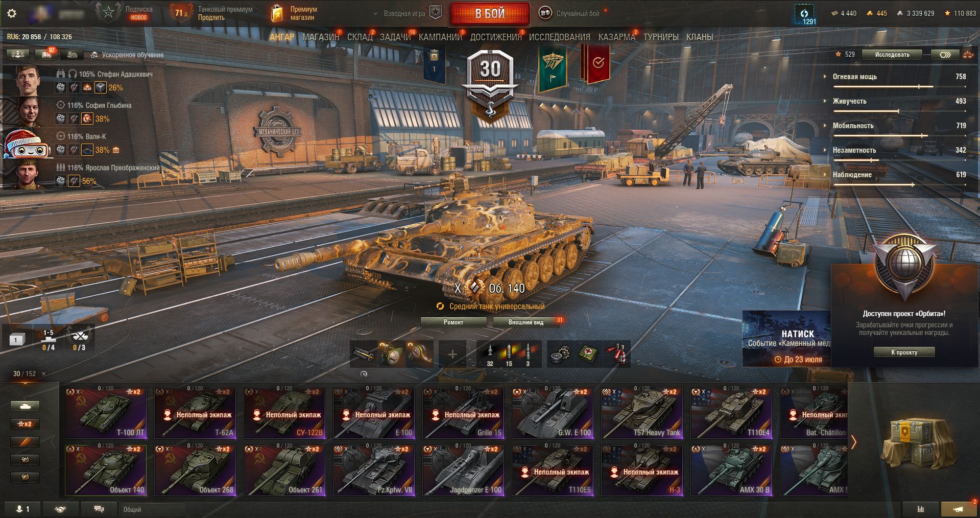This screenshot has width=980, height=518.
Task: Toggle Ускоренное обучение crew training
Action: (127, 55)
